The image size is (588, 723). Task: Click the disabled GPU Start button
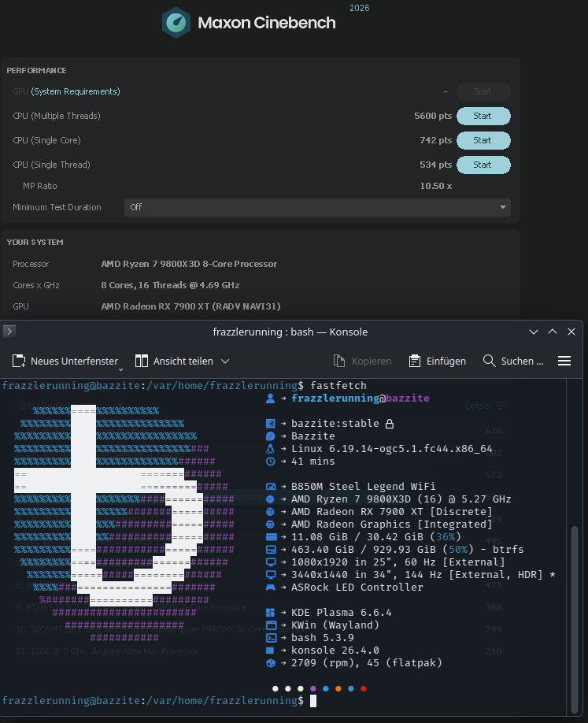click(483, 92)
